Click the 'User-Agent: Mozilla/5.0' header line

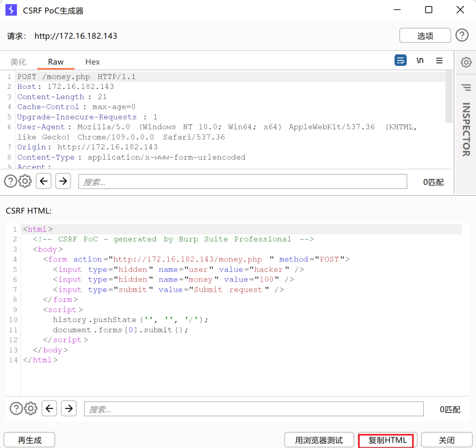(x=217, y=132)
